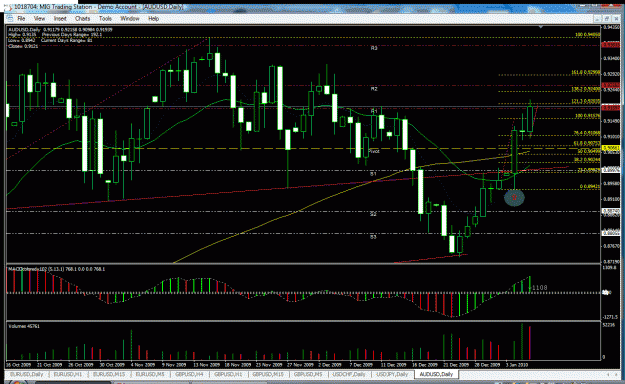Click the 2 Dec 2009 date label
This screenshot has height=384, width=625.
tap(330, 364)
